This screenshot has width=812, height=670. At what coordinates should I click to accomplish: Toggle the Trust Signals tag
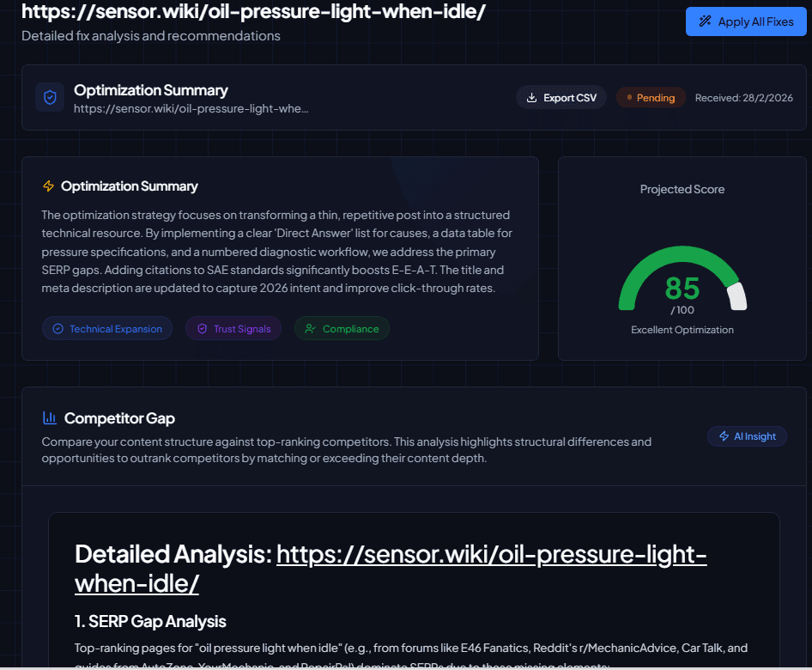click(x=233, y=328)
